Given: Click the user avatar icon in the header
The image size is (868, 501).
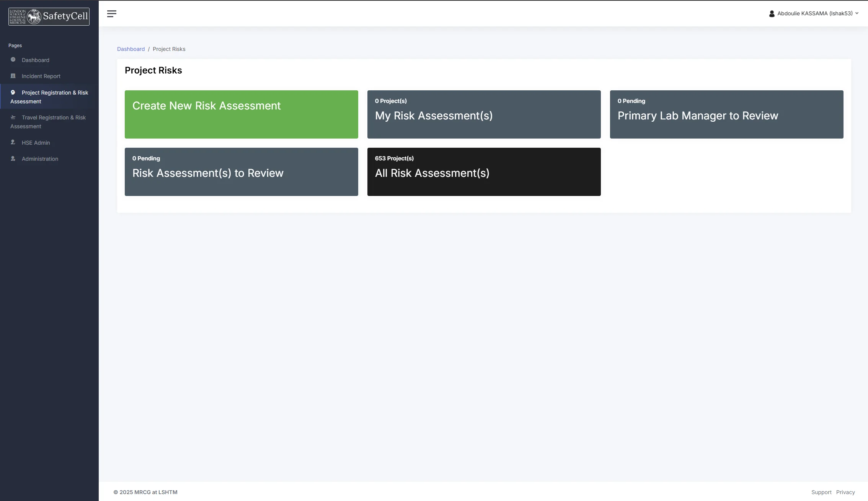Looking at the screenshot, I should point(771,13).
